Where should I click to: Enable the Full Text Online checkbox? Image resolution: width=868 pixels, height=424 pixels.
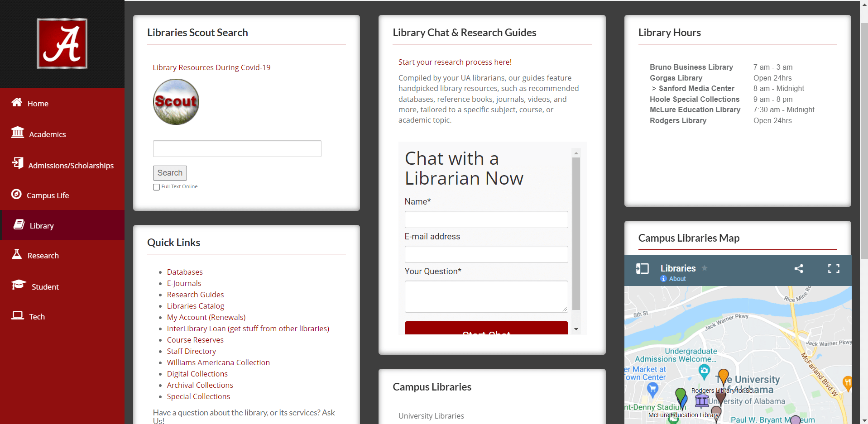pos(156,187)
